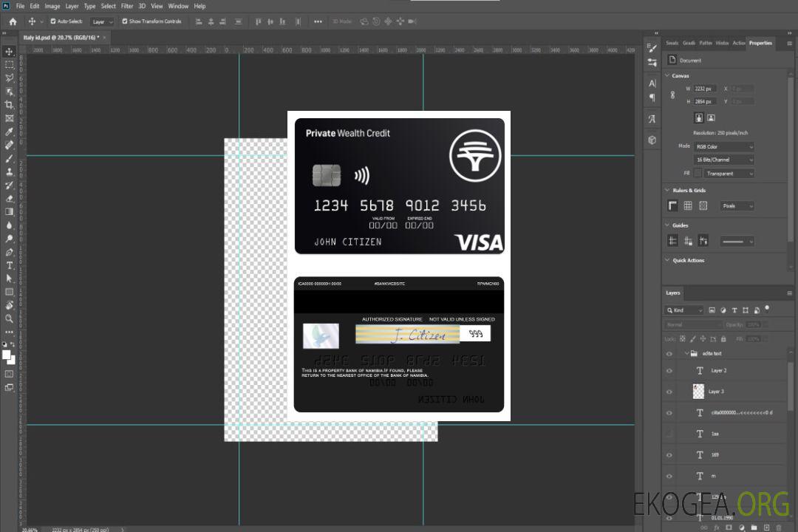The width and height of the screenshot is (798, 532).
Task: Click the canvas Fill color swatch
Action: click(x=698, y=174)
